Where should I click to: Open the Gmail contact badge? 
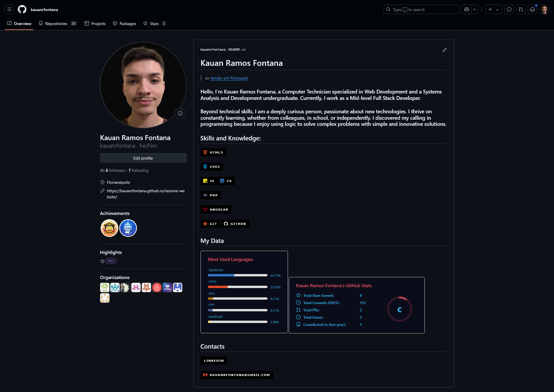click(x=237, y=375)
